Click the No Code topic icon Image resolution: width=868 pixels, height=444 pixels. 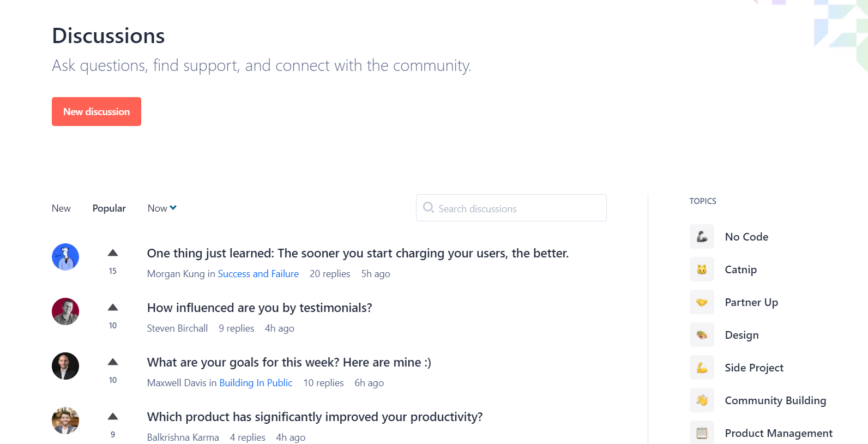pos(702,237)
